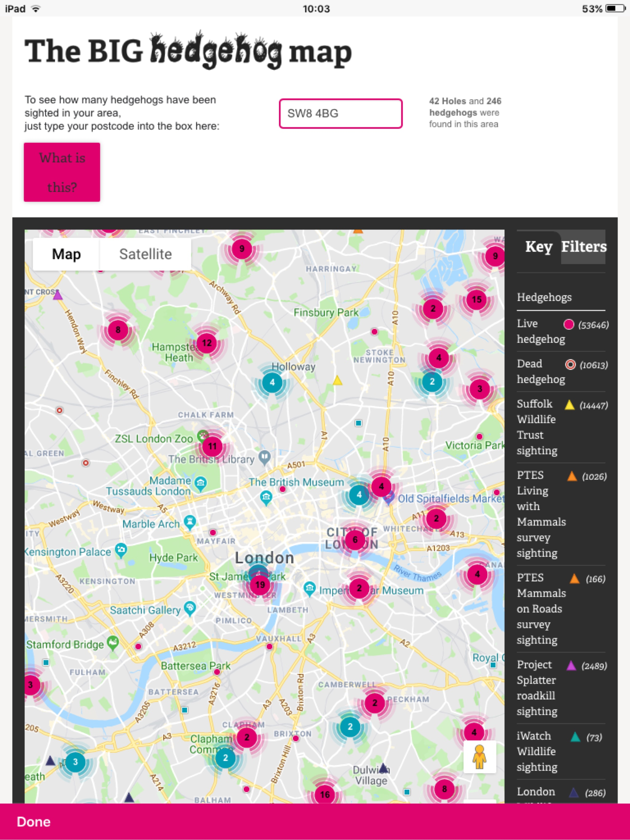Tap the Kensington Palace camera icon
This screenshot has height=840, width=630.
coord(121,550)
